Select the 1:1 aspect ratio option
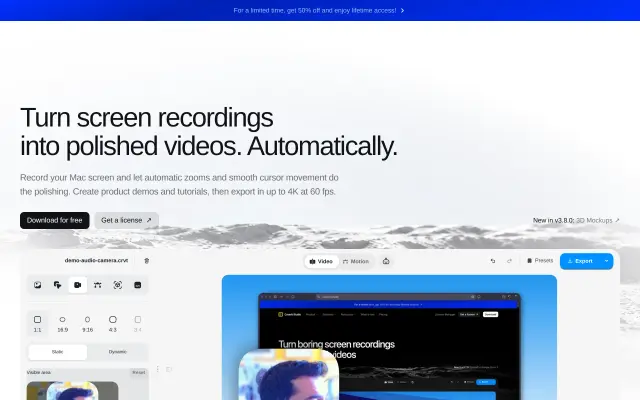This screenshot has width=640, height=400. tap(38, 324)
